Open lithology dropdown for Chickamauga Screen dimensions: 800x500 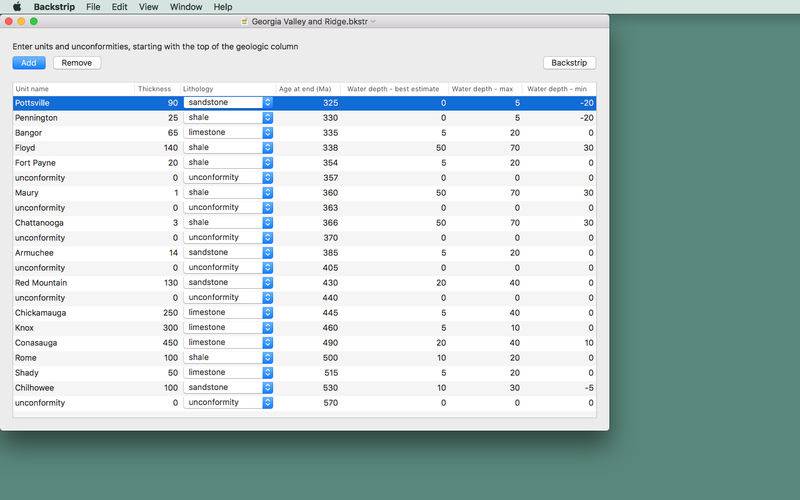click(268, 313)
